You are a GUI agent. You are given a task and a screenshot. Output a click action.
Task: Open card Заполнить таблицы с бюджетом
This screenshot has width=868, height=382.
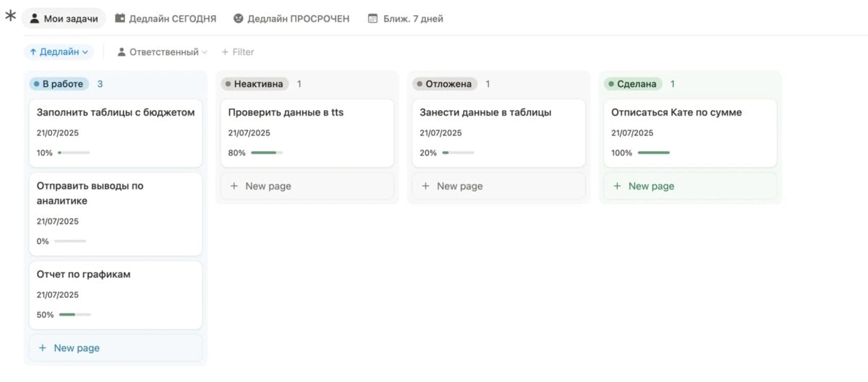point(116,133)
